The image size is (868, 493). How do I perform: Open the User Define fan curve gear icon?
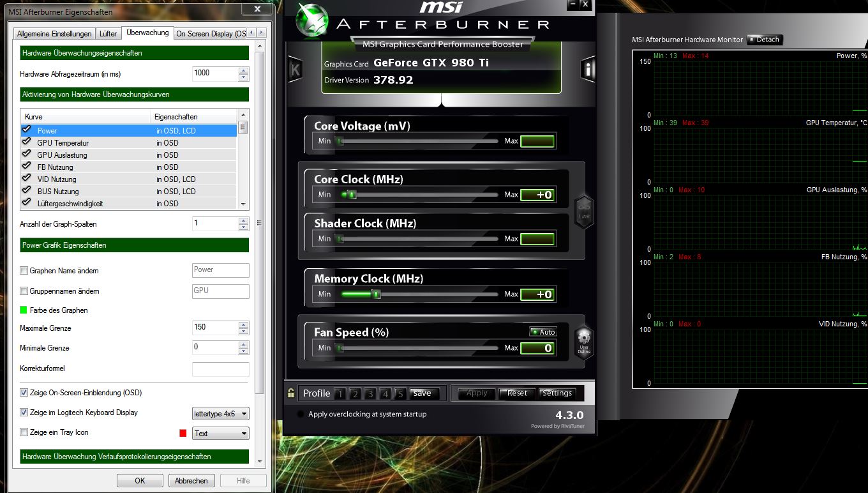585,342
